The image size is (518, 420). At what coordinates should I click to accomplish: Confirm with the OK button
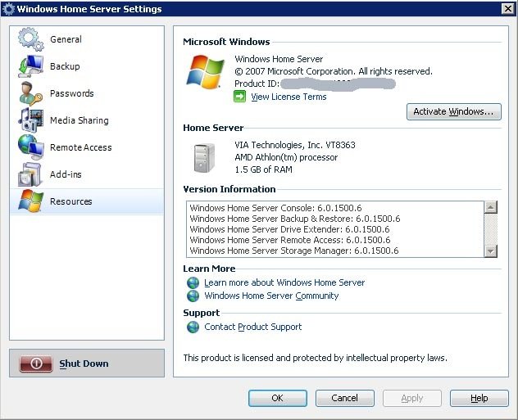pyautogui.click(x=278, y=398)
